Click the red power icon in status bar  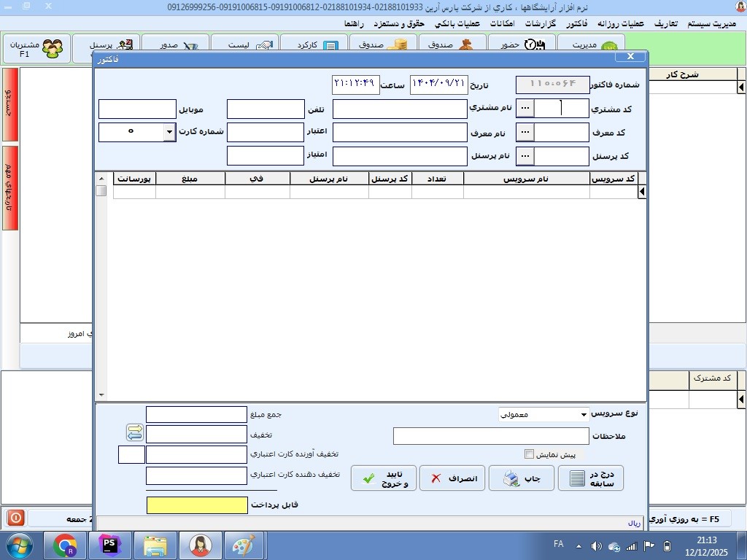coord(15,518)
